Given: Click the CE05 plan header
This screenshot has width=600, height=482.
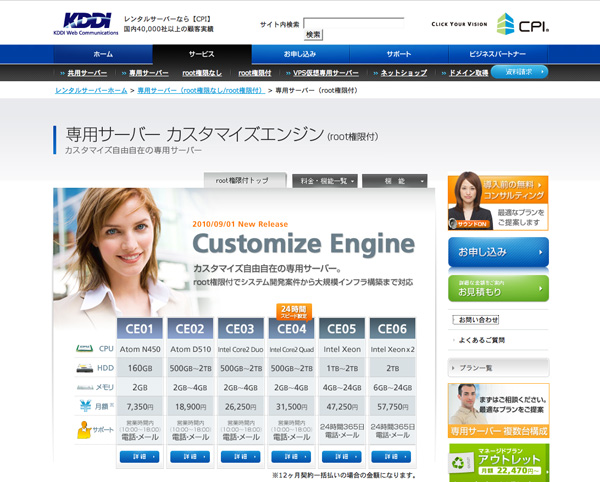Looking at the screenshot, I should coord(342,329).
